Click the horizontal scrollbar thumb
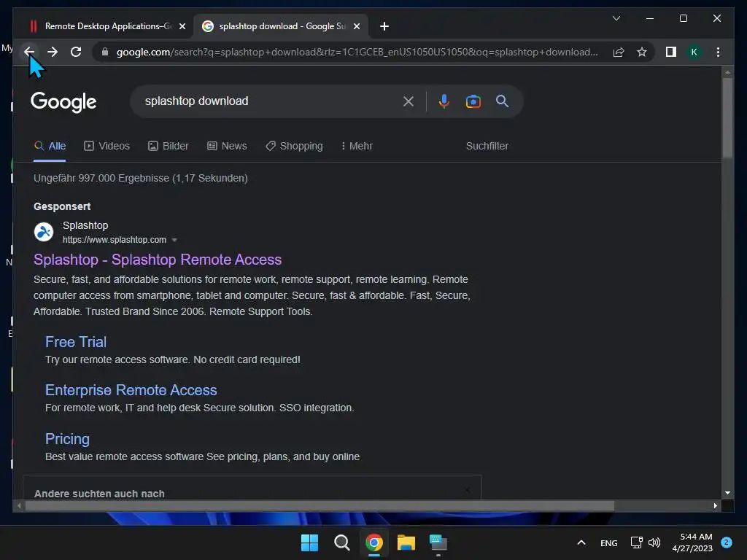Image resolution: width=747 pixels, height=560 pixels. coord(320,506)
